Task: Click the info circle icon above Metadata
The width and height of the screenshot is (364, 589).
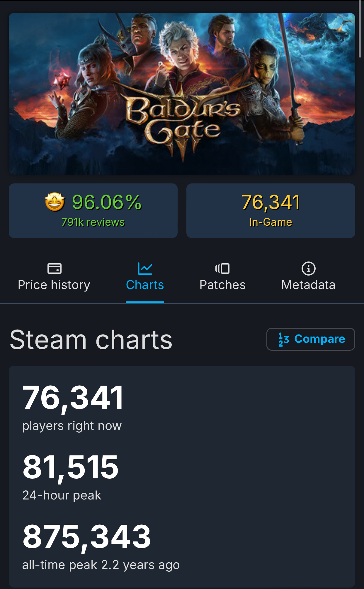Action: tap(308, 268)
